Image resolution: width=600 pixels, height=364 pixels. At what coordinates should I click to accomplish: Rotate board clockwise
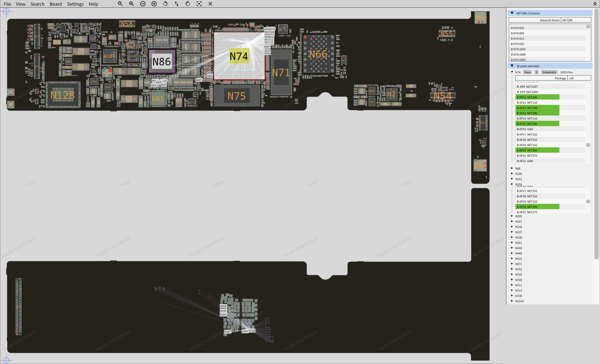point(188,4)
